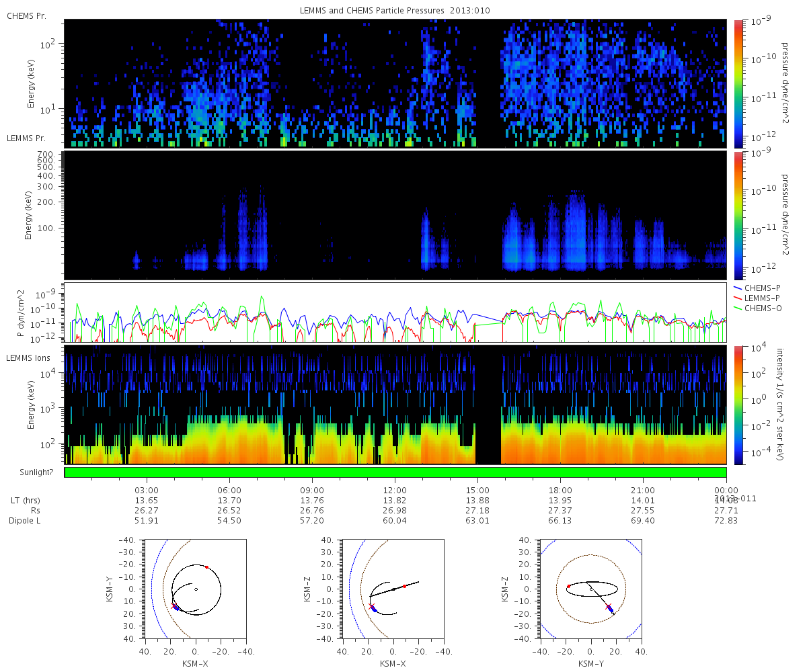Click the CHEMS Pr. panel label
Image resolution: width=807 pixels, height=672 pixels.
(x=24, y=15)
